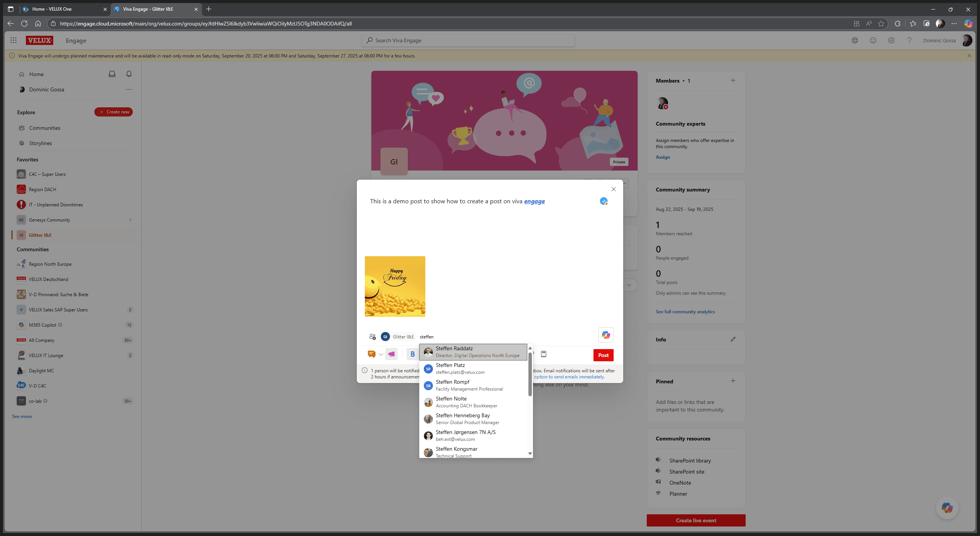The image size is (980, 536).
Task: Open the inbox icon in sidebar
Action: click(x=112, y=74)
